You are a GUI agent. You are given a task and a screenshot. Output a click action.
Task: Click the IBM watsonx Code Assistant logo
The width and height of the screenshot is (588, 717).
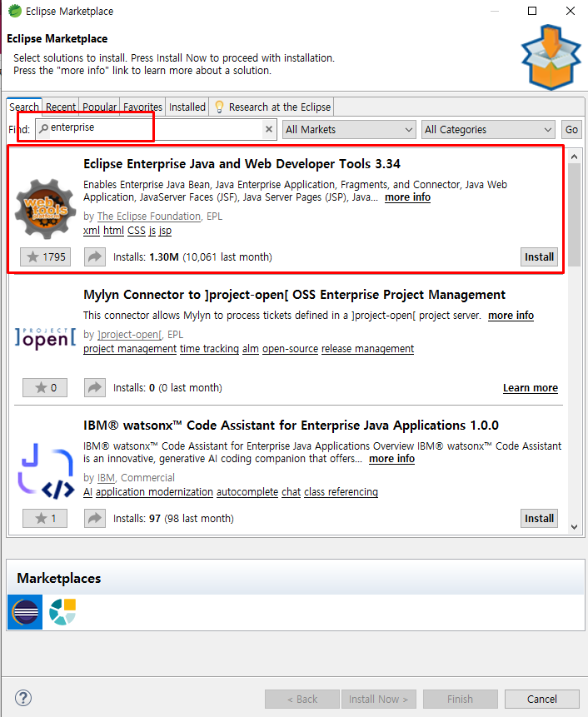click(x=45, y=471)
